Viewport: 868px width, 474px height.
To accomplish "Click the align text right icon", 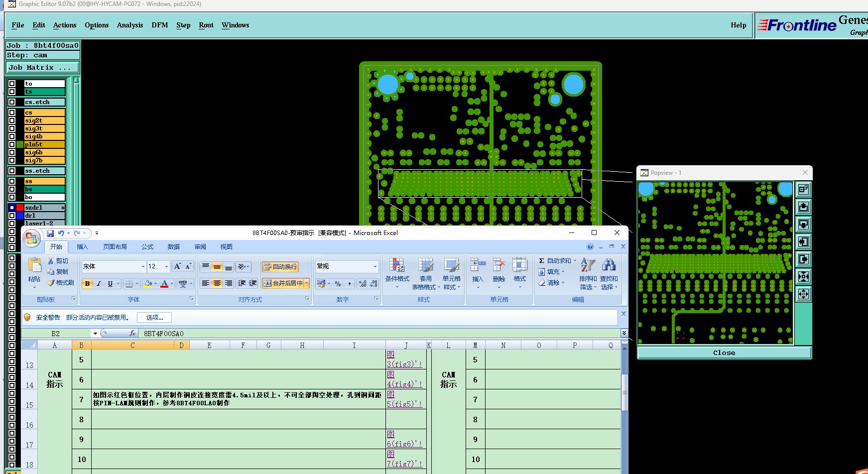I will tap(228, 283).
